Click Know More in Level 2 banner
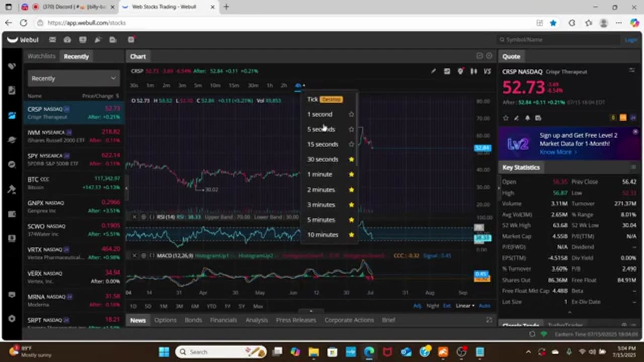 point(558,152)
